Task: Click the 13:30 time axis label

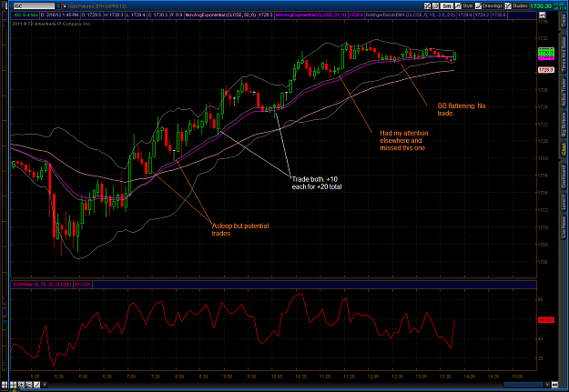Action: tap(445, 377)
